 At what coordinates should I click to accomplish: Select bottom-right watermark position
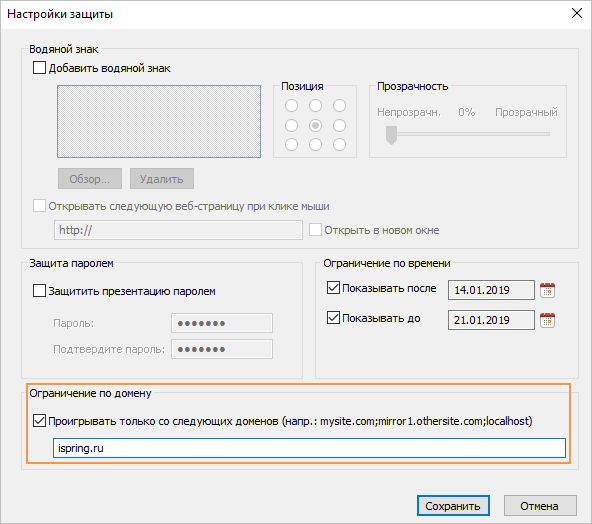339,144
